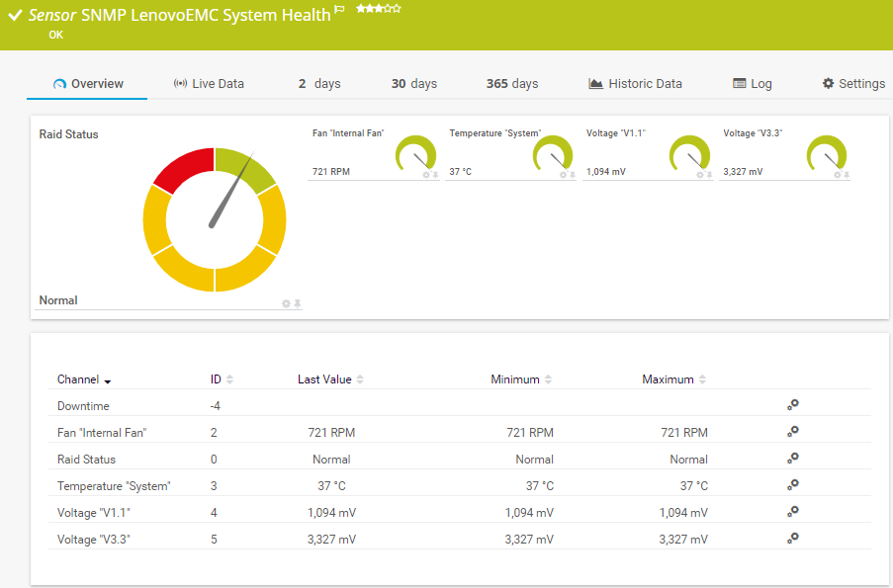Open channel settings for the Downtime row

792,404
